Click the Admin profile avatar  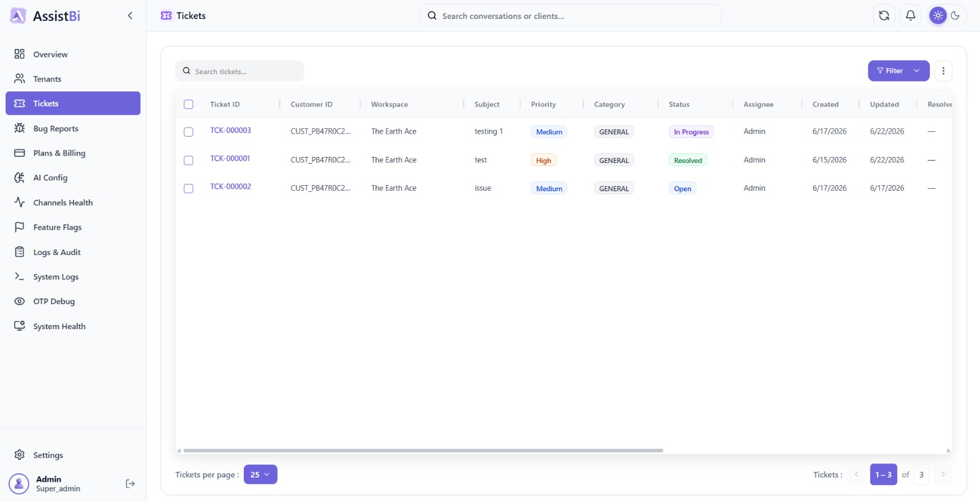19,484
